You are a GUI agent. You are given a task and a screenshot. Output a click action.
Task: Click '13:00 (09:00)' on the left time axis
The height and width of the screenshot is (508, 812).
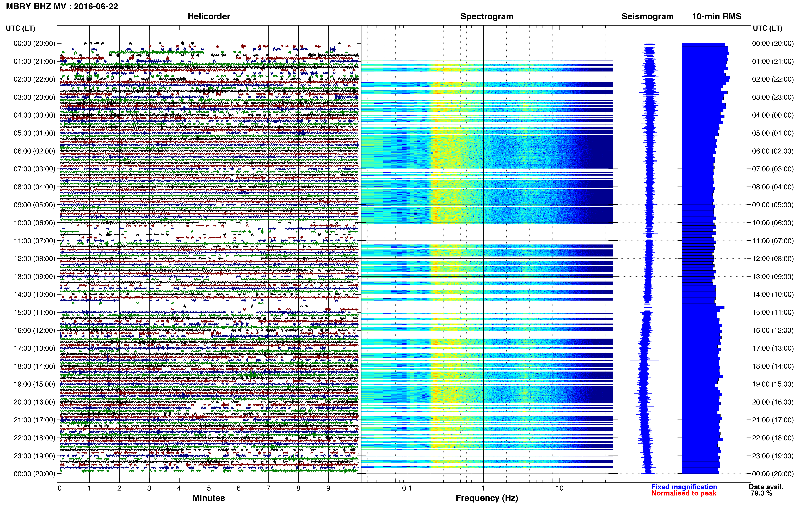[34, 277]
